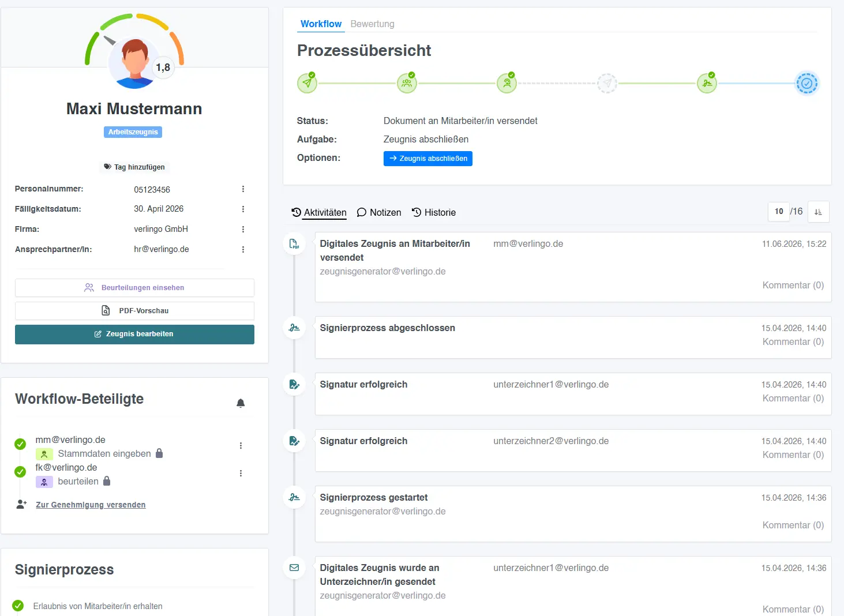Open the three-dot menu for Personalnummer

tap(243, 189)
